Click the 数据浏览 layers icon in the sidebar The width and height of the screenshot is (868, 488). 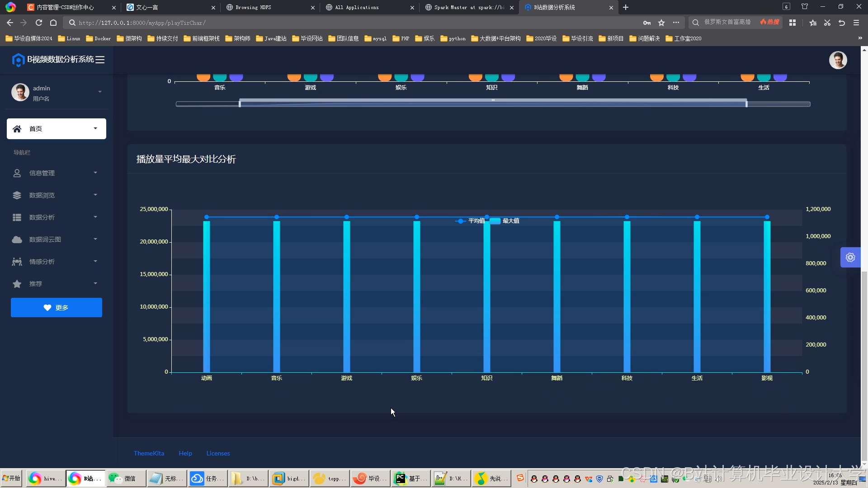coord(17,195)
